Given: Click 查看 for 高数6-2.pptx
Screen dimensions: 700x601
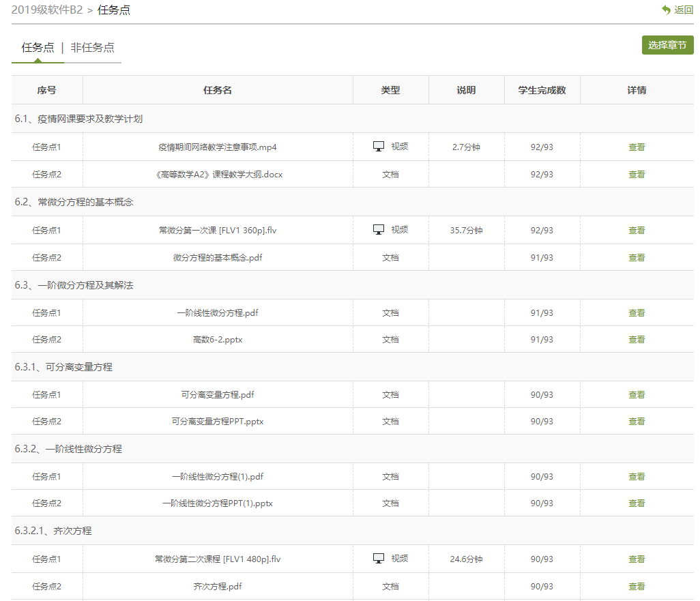Looking at the screenshot, I should (636, 340).
